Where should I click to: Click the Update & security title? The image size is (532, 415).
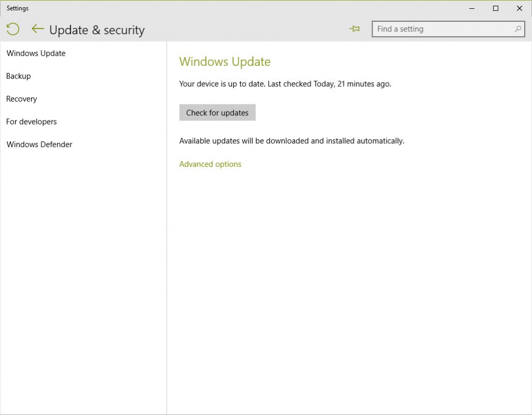pyautogui.click(x=97, y=30)
